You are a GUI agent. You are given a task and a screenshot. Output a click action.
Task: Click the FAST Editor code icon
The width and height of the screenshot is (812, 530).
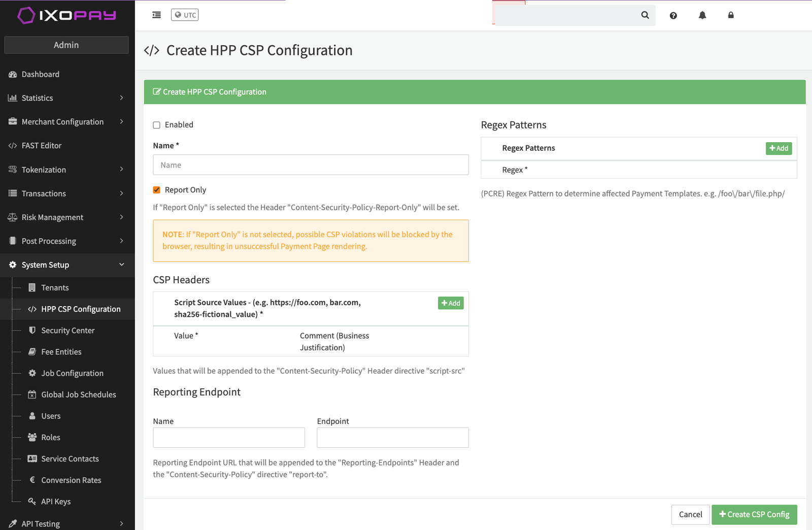click(13, 146)
